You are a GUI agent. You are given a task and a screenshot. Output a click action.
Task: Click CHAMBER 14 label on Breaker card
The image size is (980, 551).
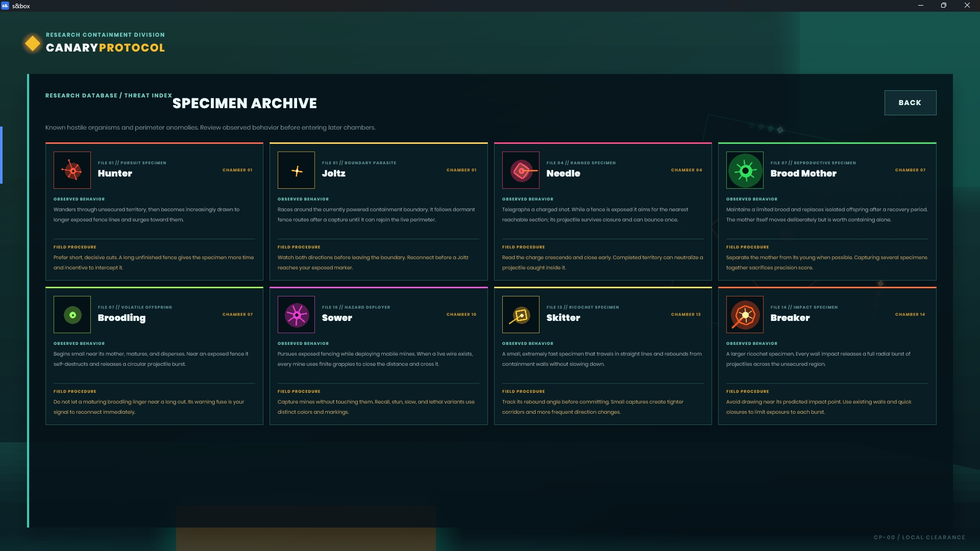(910, 314)
